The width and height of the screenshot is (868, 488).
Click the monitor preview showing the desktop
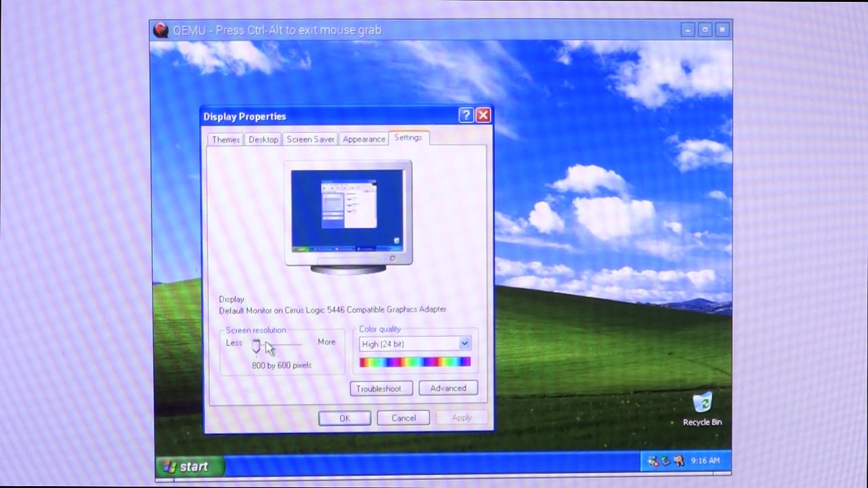coord(348,210)
